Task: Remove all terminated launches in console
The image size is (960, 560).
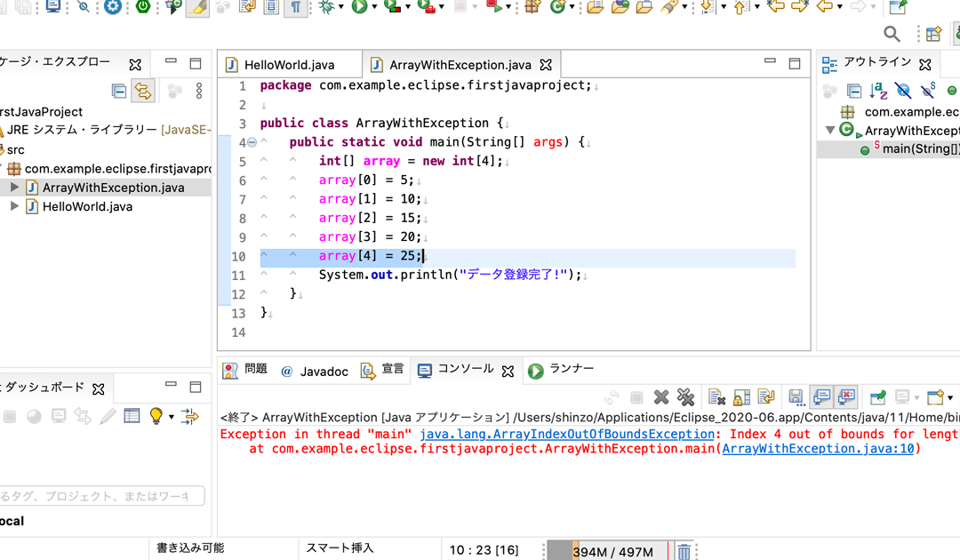Action: click(x=685, y=397)
